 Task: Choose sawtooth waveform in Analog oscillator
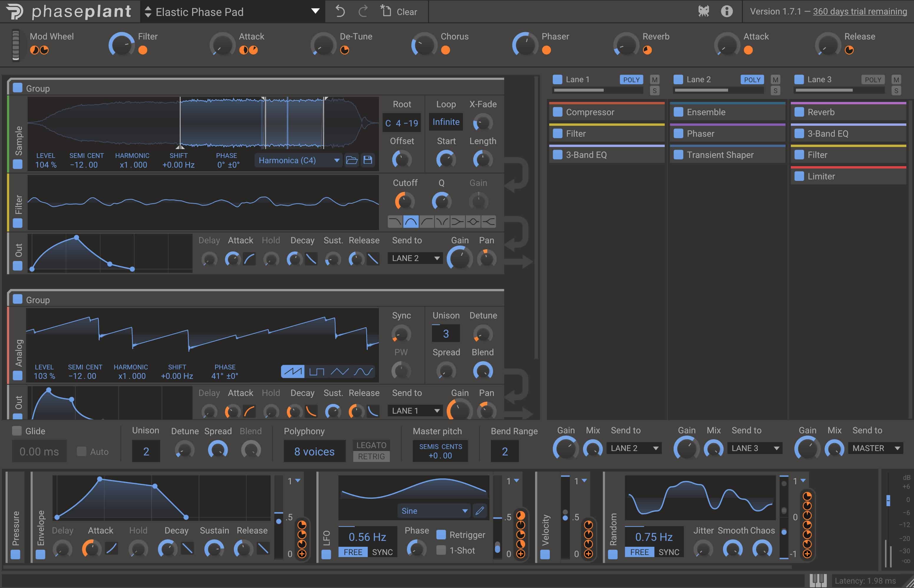click(x=293, y=371)
